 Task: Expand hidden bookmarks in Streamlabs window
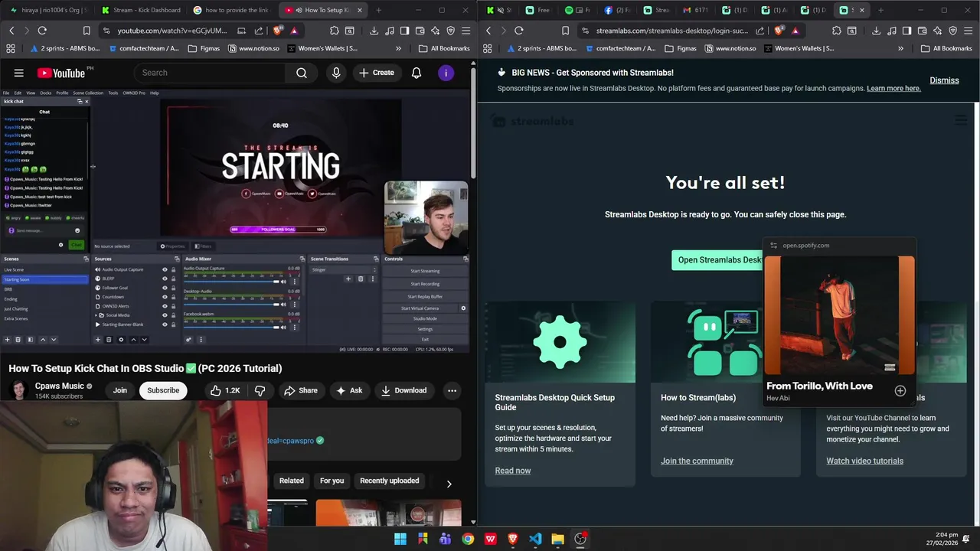coord(900,48)
